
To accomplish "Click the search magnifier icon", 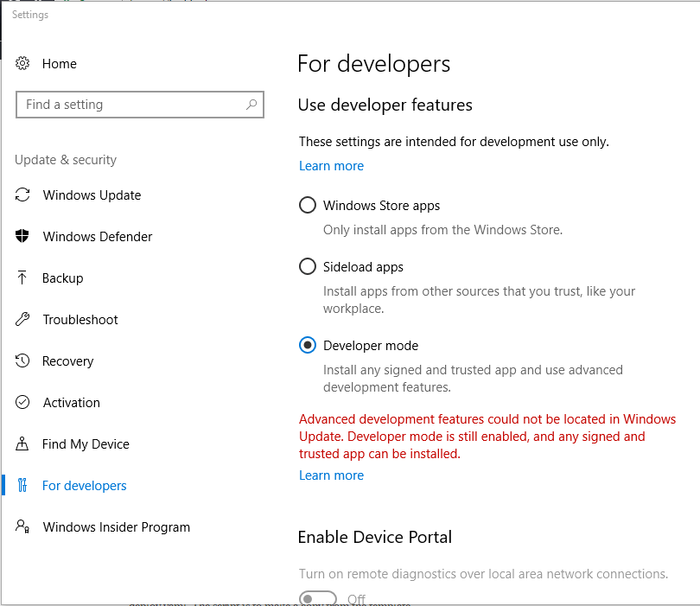I will pos(251,105).
